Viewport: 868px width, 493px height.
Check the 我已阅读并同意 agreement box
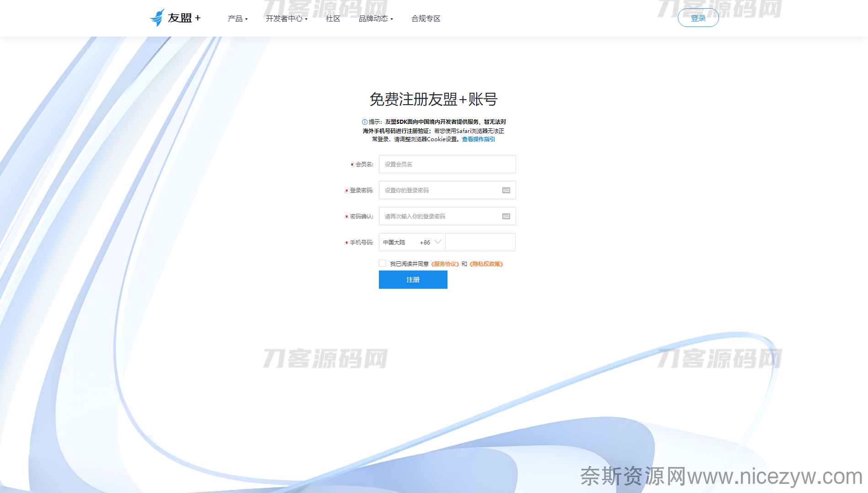pyautogui.click(x=383, y=263)
